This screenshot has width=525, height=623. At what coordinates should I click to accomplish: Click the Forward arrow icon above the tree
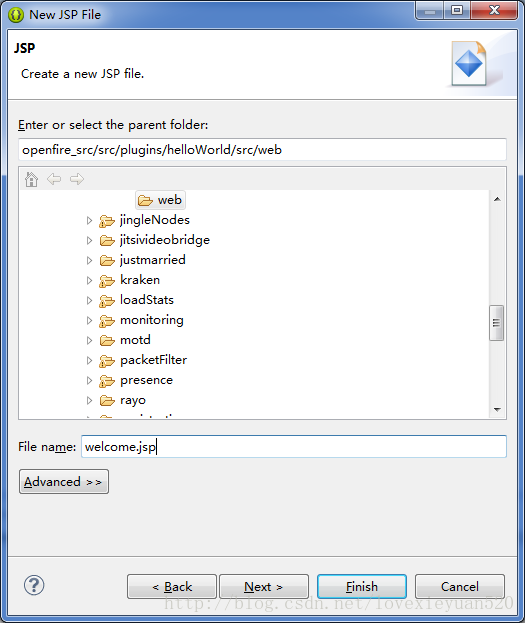pyautogui.click(x=77, y=179)
